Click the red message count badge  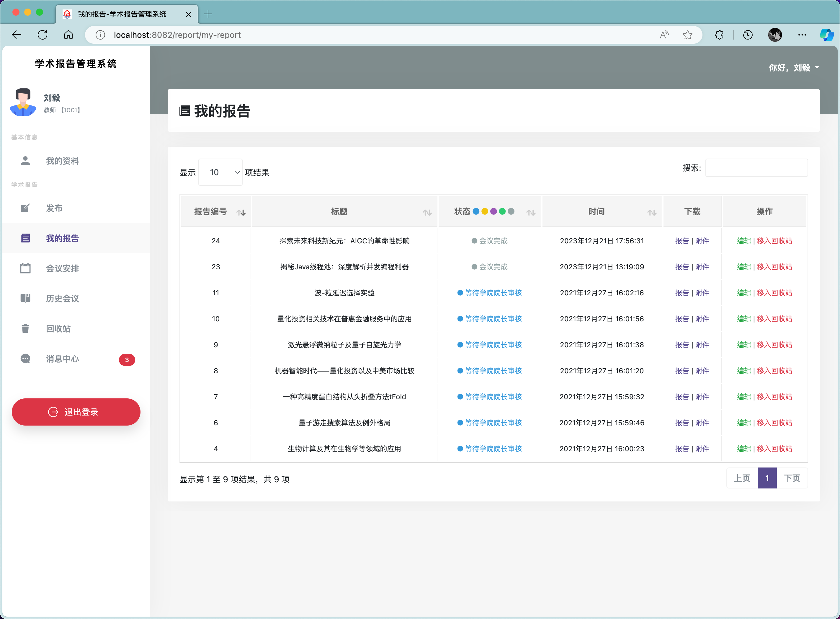coord(127,360)
